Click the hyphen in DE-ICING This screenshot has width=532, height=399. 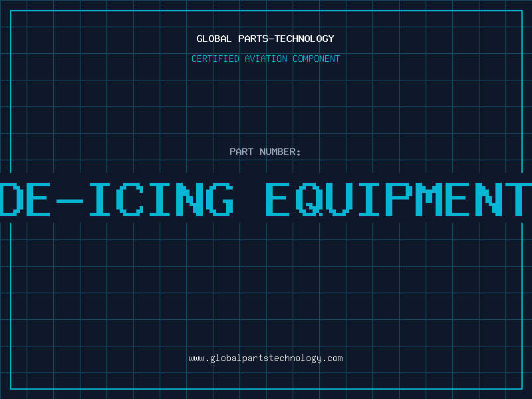(70, 201)
